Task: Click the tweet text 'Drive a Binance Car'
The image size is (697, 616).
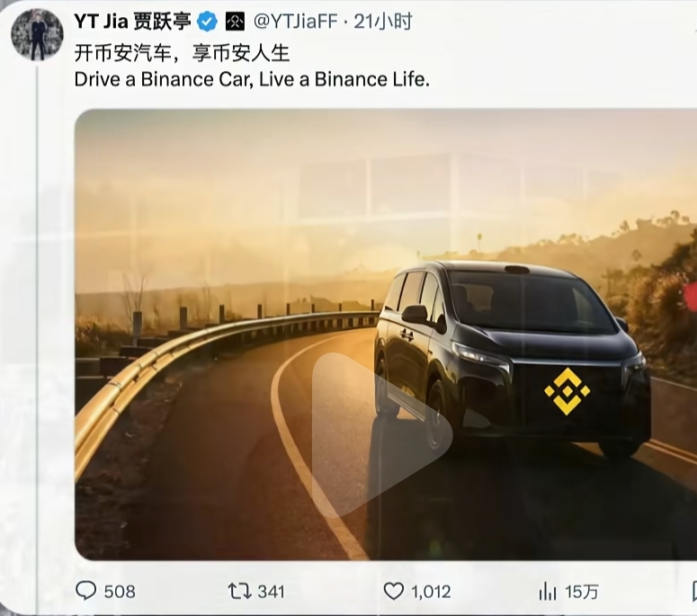Action: tap(161, 79)
